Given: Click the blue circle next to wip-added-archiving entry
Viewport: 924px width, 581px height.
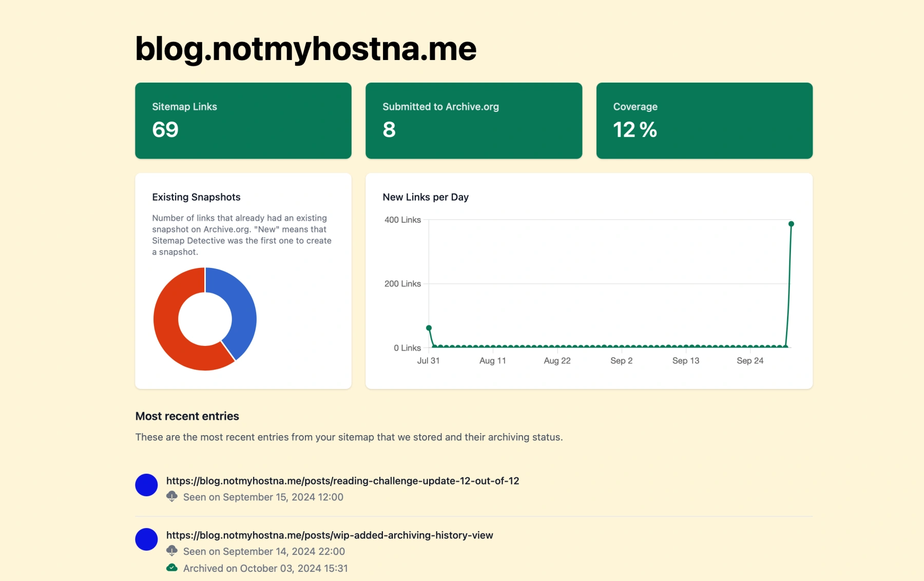Looking at the screenshot, I should click(146, 539).
